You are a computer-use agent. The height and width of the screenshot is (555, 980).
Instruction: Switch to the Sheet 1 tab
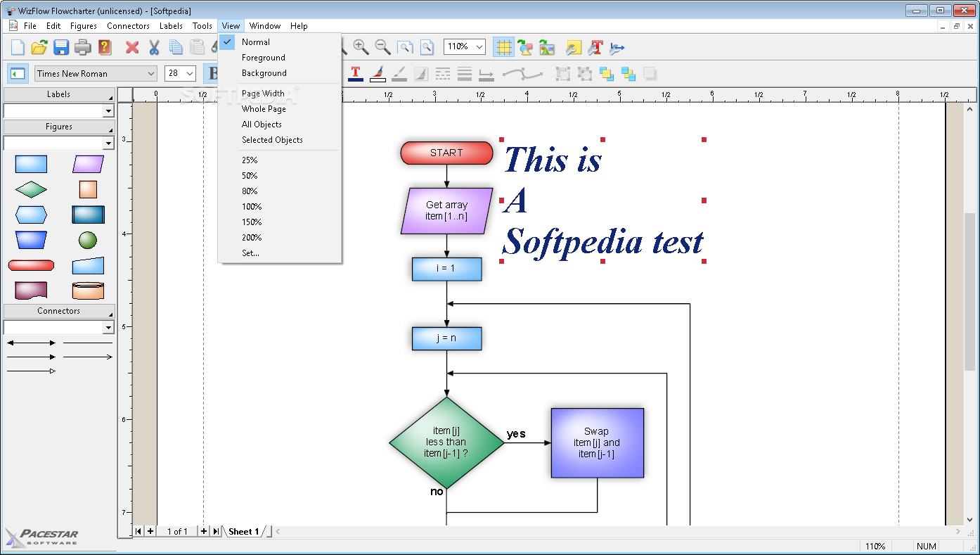point(243,532)
